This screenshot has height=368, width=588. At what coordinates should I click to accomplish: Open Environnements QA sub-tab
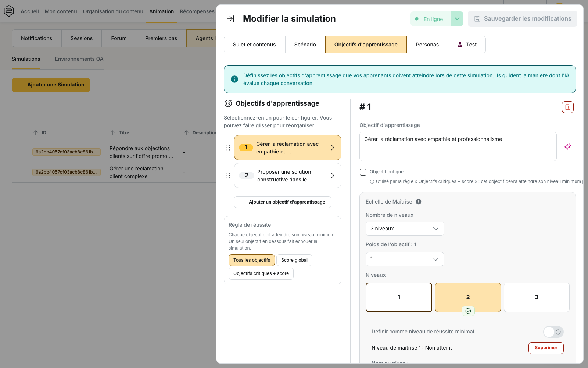(x=79, y=59)
